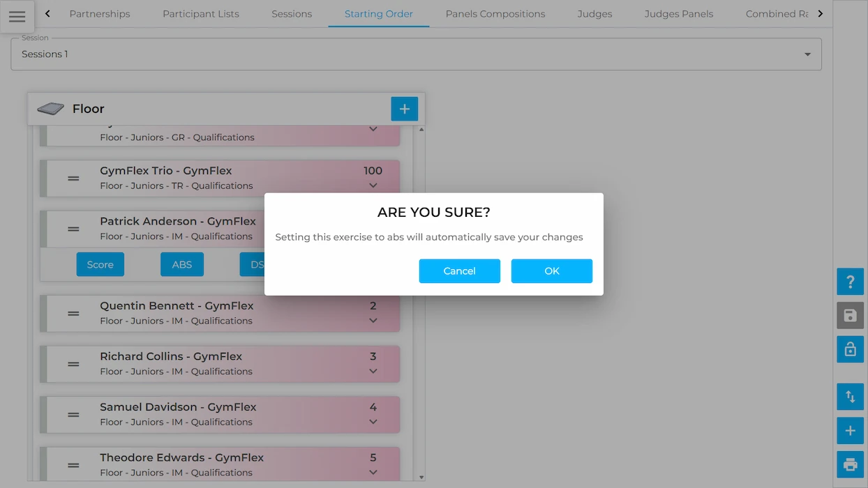Print with the printer icon
Image resolution: width=868 pixels, height=488 pixels.
tap(850, 464)
